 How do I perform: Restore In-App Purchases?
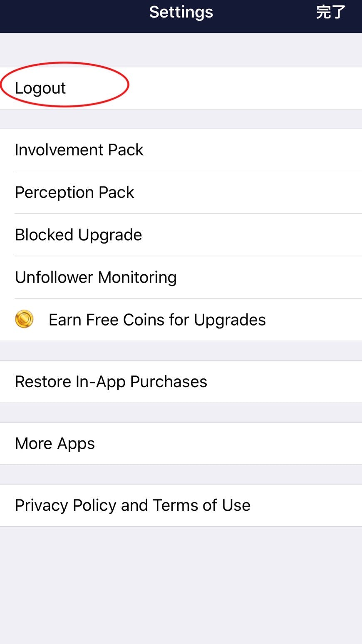[x=111, y=382]
